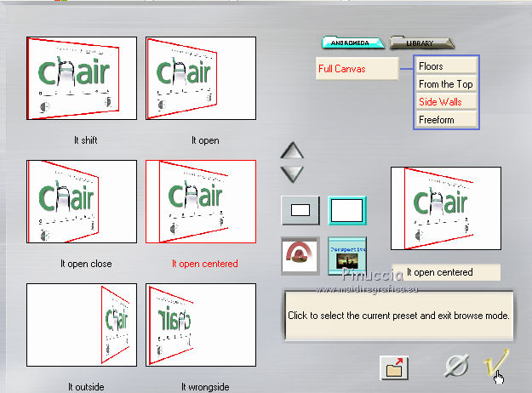This screenshot has width=532, height=393.
Task: Click the red arch logo icon
Action: pyautogui.click(x=300, y=256)
